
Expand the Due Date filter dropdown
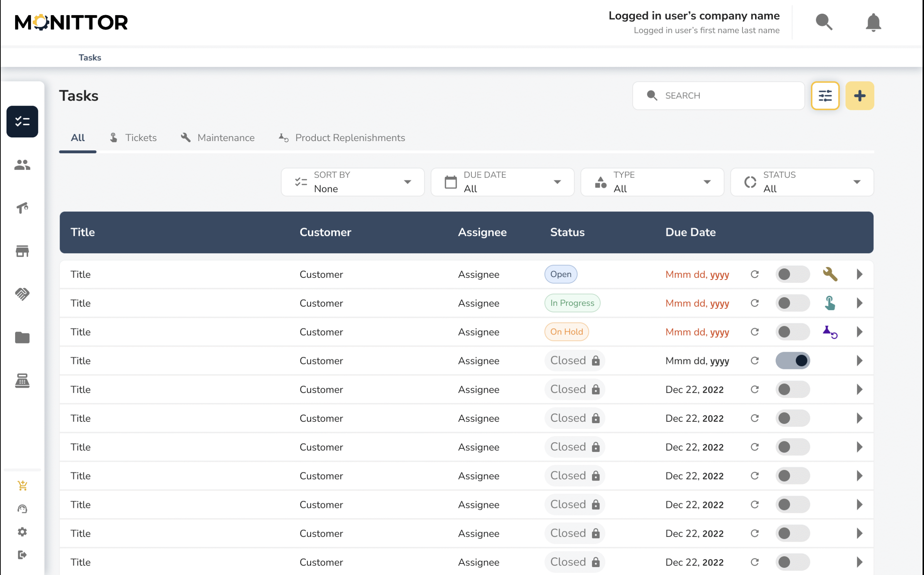502,182
